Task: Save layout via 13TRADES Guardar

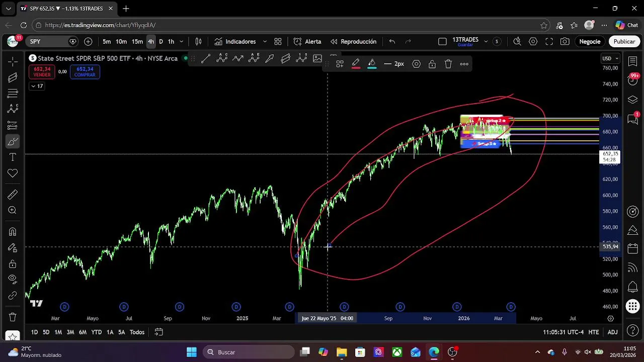Action: pos(465,42)
